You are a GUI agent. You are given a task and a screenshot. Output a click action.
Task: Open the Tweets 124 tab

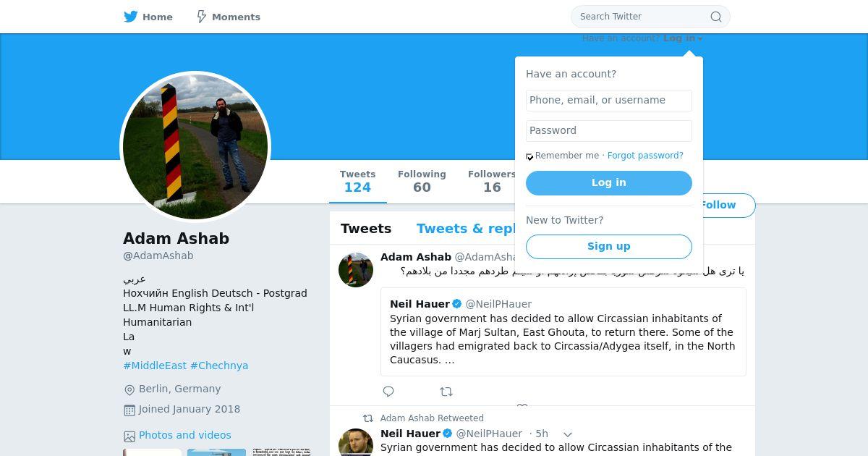click(x=357, y=181)
